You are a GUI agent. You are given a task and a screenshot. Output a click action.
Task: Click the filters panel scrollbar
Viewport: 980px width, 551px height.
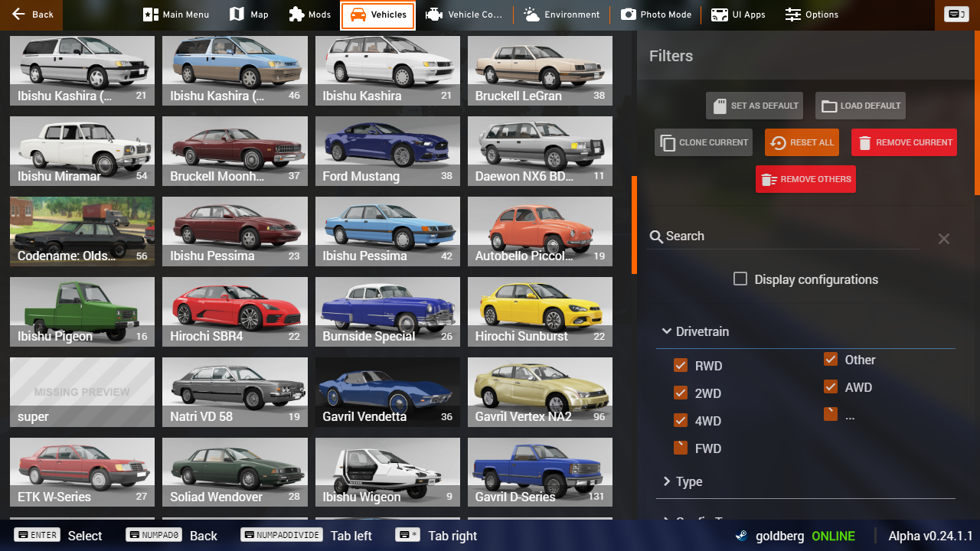tap(977, 112)
